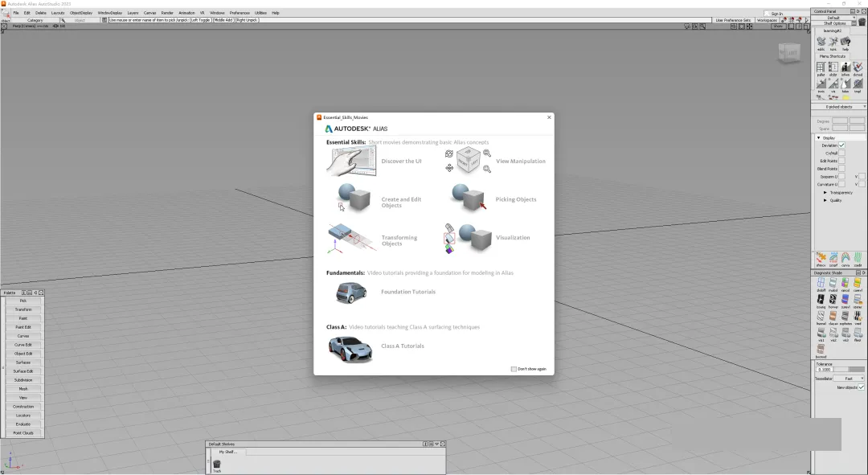Collapse the Display section
The height and width of the screenshot is (475, 868).
pos(819,137)
